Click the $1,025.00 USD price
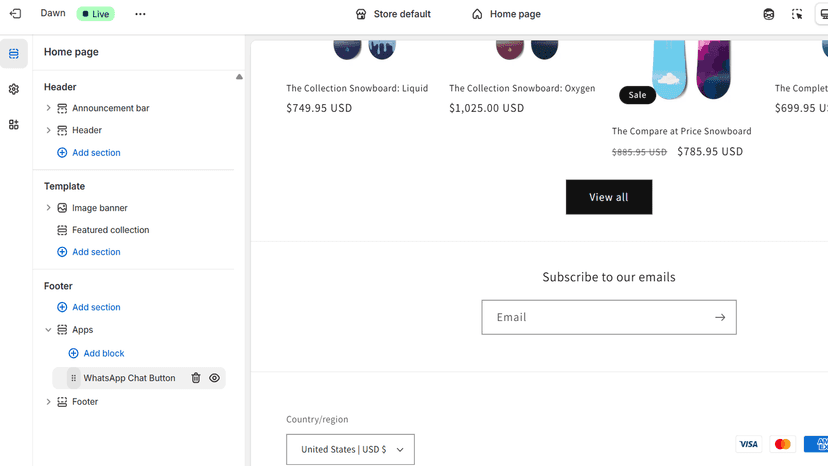Screen dimensions: 828x466 [x=486, y=108]
